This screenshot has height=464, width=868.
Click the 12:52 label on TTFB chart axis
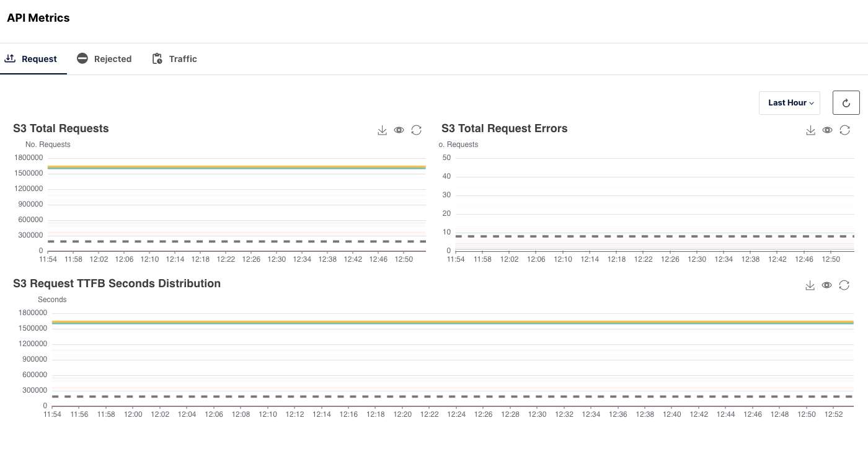click(x=834, y=414)
